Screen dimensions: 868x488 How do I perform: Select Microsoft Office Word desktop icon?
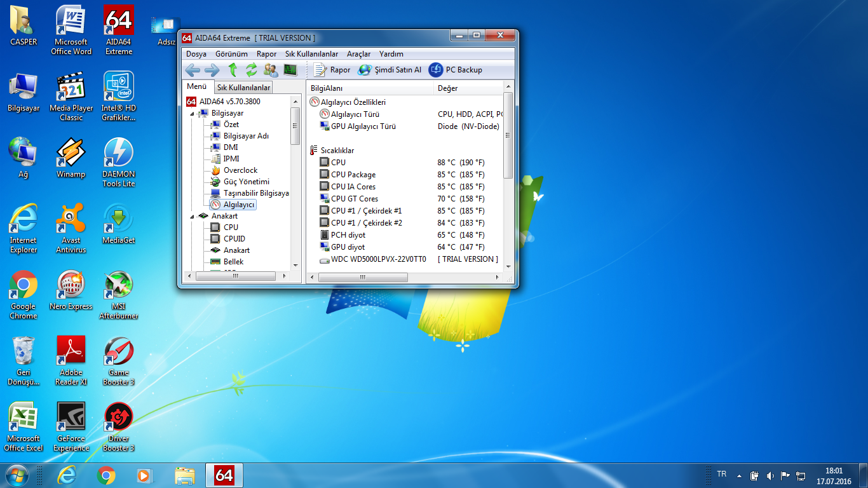[x=71, y=30]
